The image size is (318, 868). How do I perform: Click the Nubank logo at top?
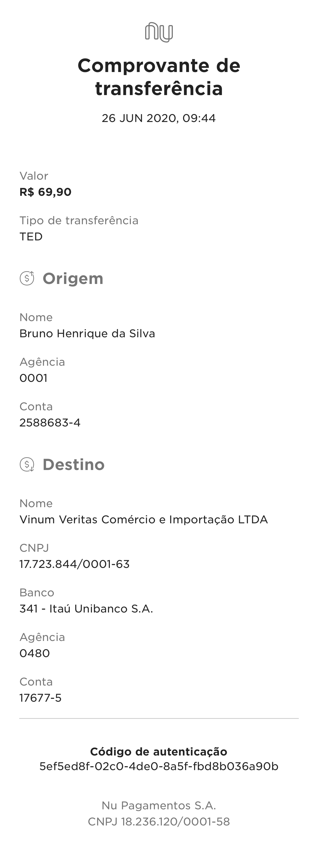pos(159,32)
